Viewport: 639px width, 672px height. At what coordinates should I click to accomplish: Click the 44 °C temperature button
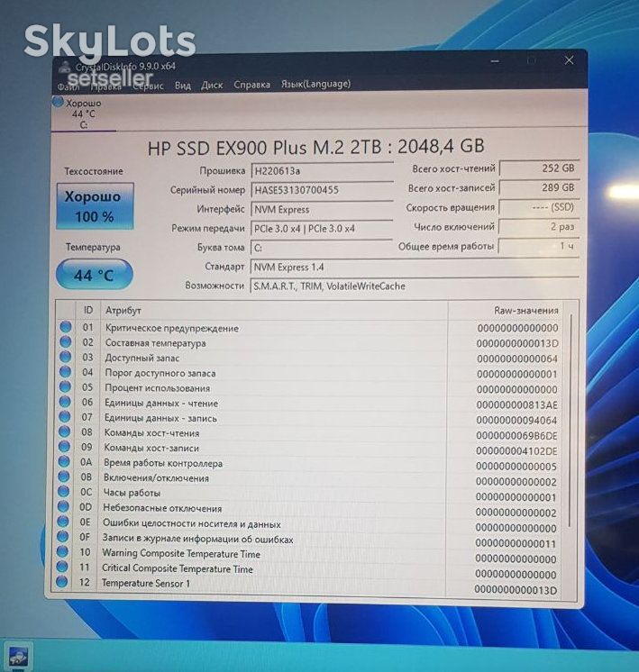pyautogui.click(x=95, y=275)
